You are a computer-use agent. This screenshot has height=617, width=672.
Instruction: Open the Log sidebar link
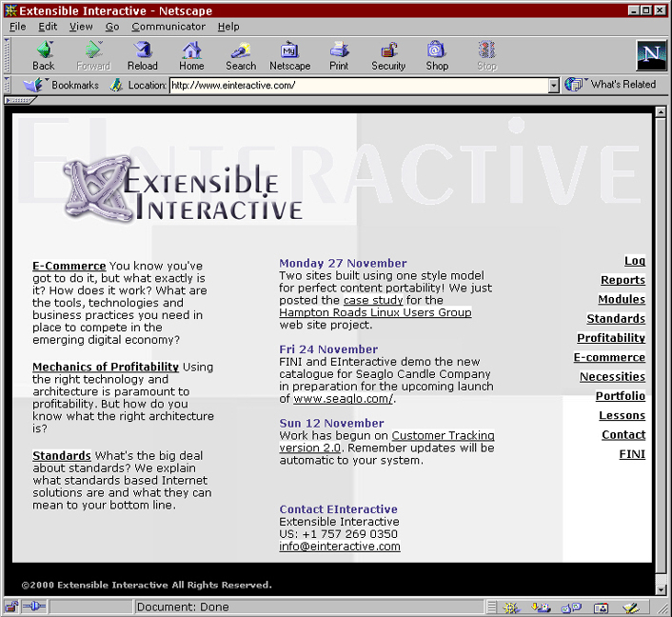tap(635, 261)
